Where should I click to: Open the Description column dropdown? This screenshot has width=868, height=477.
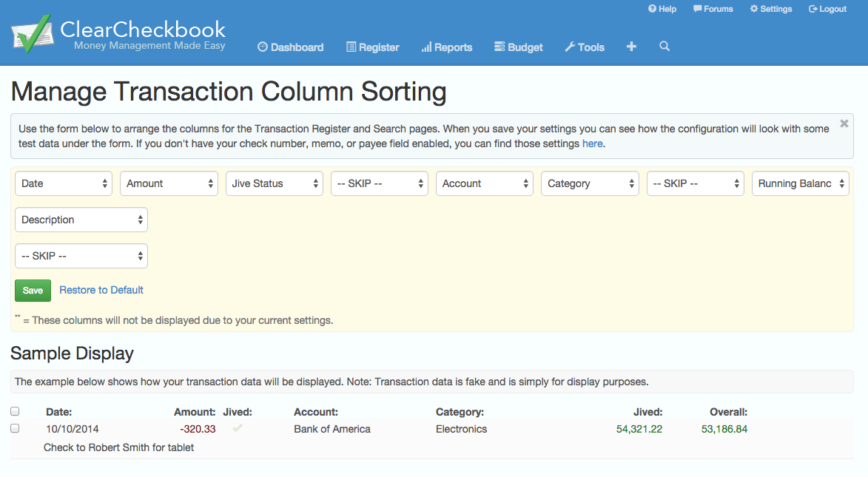pyautogui.click(x=81, y=220)
